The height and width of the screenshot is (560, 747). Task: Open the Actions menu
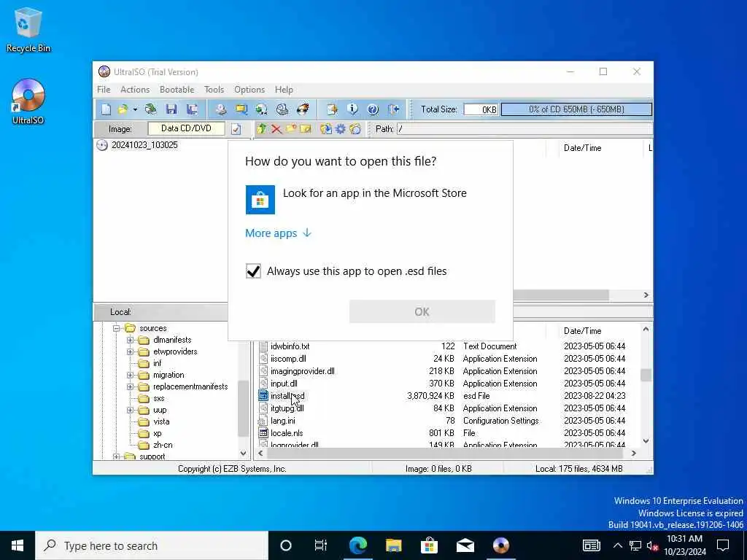click(x=135, y=90)
